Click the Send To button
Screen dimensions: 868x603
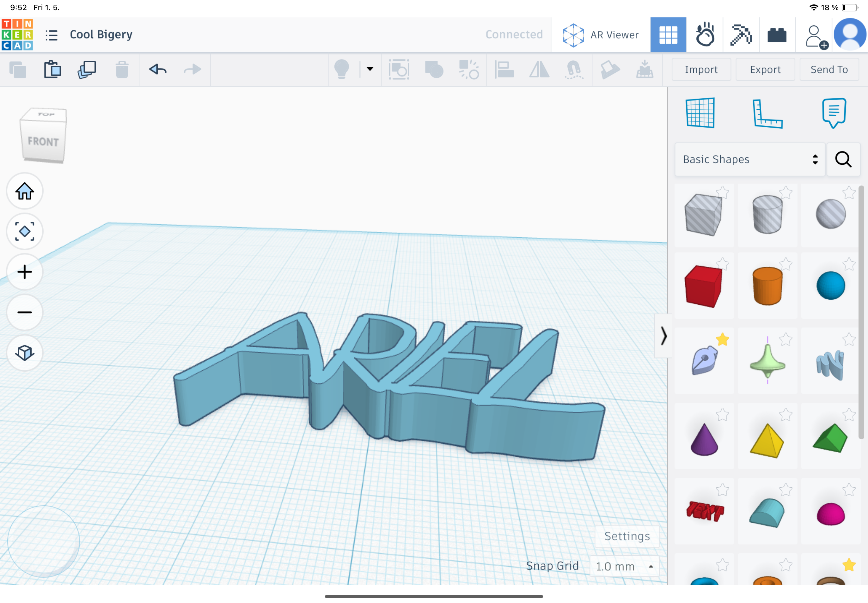pyautogui.click(x=829, y=70)
